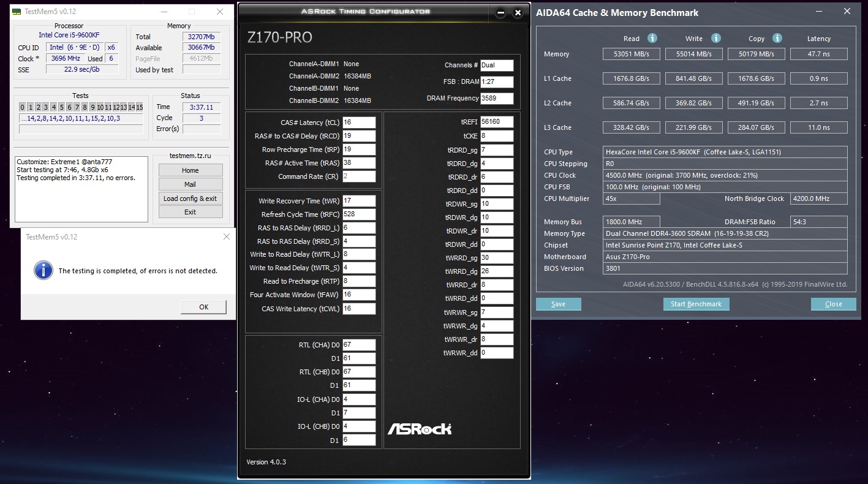Select the RTL (CHA) D0 value field

359,345
